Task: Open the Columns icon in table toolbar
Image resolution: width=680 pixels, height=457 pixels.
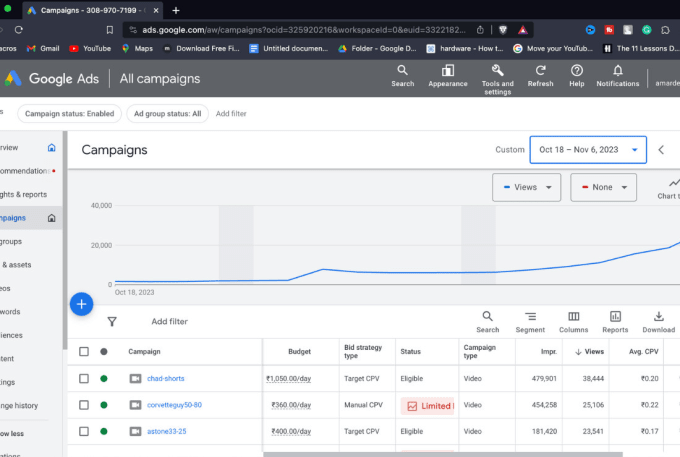Action: [x=573, y=322]
